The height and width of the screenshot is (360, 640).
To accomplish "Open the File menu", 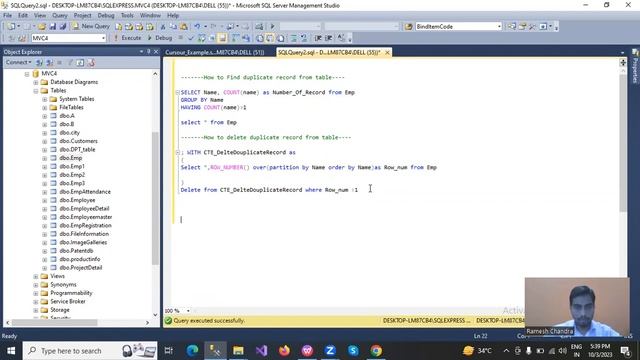I will (x=7, y=16).
